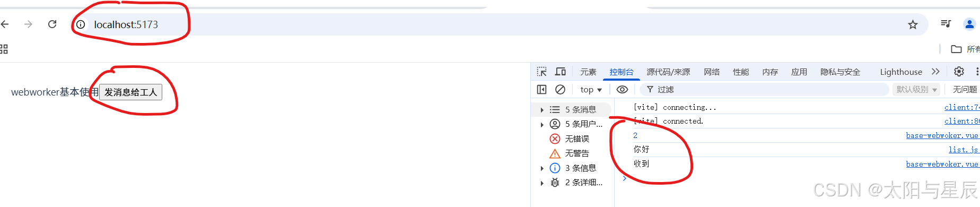Click the 无问题 issues indicator
The width and height of the screenshot is (980, 207).
[x=965, y=90]
